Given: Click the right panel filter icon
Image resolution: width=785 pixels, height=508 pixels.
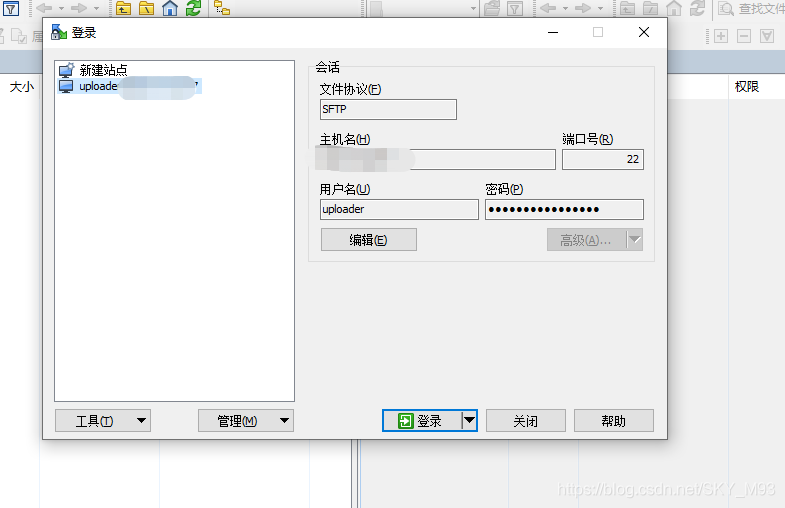Looking at the screenshot, I should 515,8.
